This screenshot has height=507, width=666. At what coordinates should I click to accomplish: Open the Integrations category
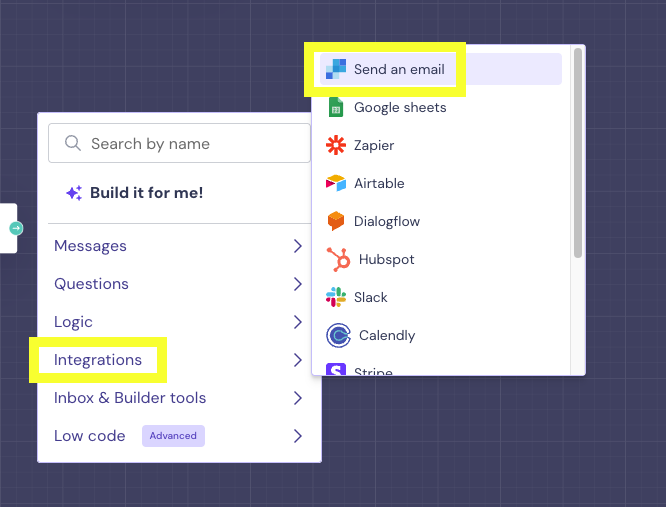98,360
